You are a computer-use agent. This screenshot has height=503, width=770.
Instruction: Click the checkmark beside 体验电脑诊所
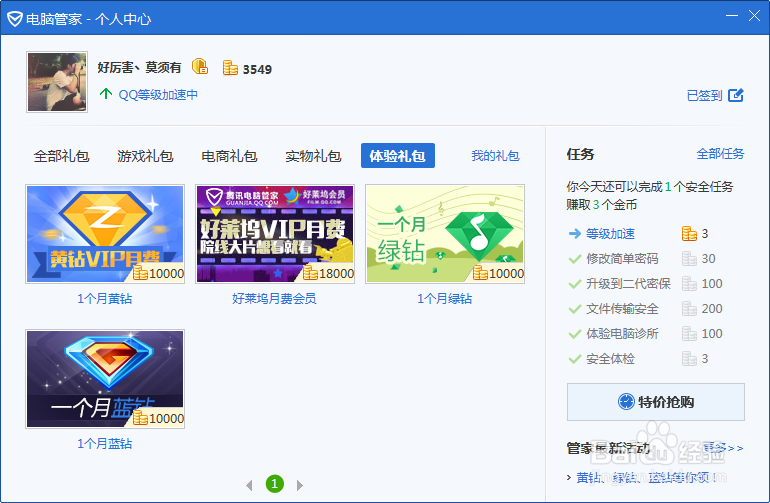[x=575, y=334]
